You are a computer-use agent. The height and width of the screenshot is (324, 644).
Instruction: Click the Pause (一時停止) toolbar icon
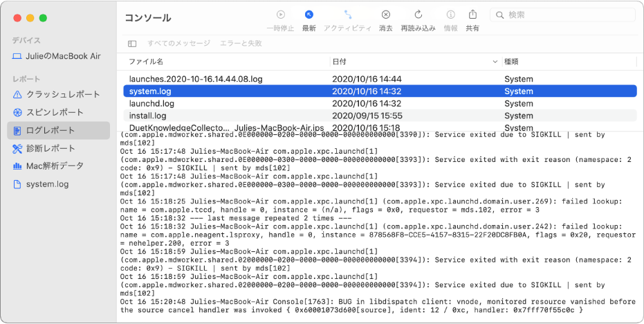coord(281,15)
